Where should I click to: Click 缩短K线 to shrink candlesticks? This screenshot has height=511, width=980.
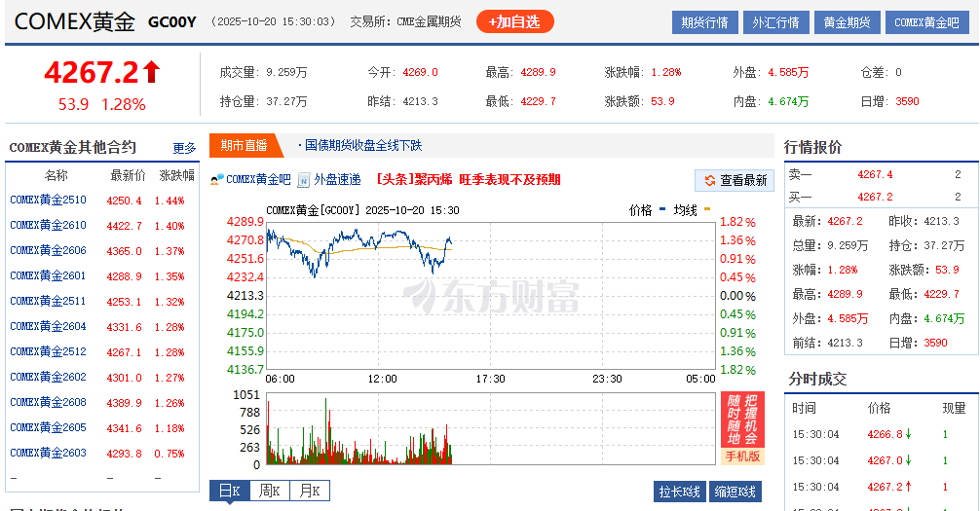point(735,492)
